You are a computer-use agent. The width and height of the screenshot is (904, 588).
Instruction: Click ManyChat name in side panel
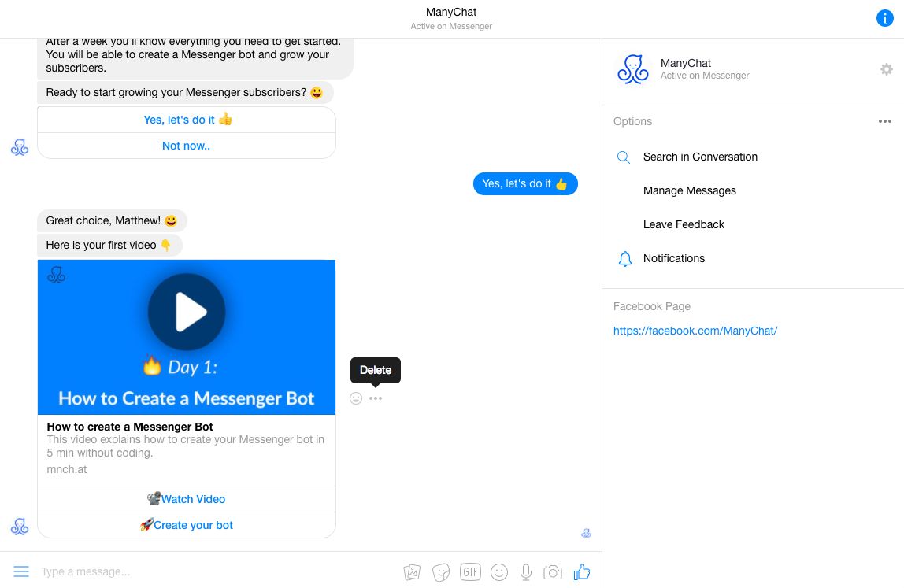tap(686, 63)
